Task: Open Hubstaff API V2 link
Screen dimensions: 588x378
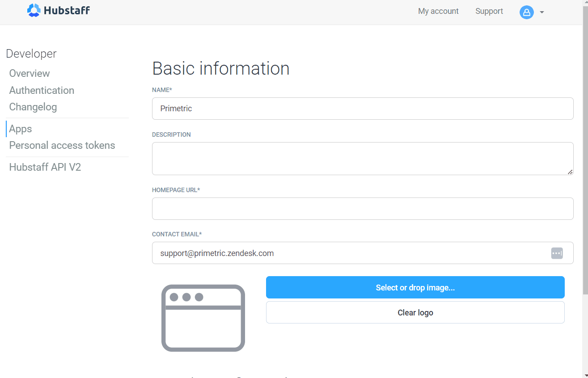Action: [x=45, y=167]
